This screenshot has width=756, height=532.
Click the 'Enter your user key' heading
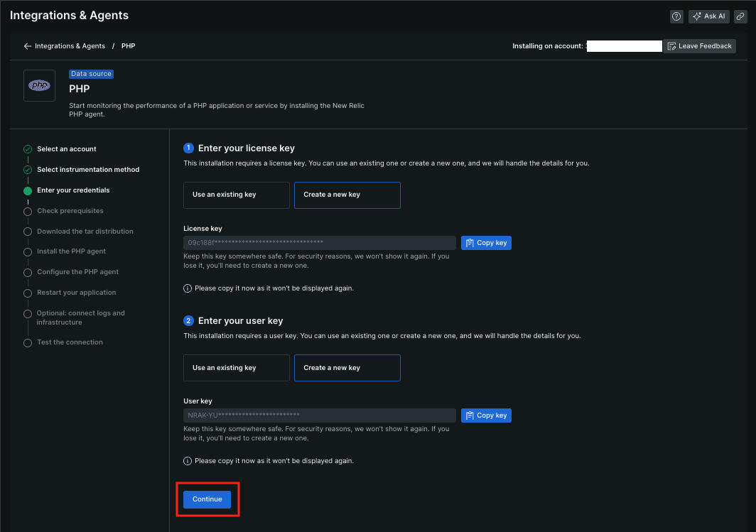(241, 321)
